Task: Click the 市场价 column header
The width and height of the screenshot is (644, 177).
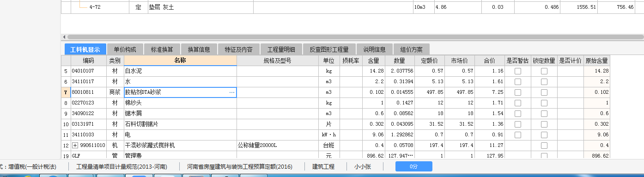Action: coord(460,61)
